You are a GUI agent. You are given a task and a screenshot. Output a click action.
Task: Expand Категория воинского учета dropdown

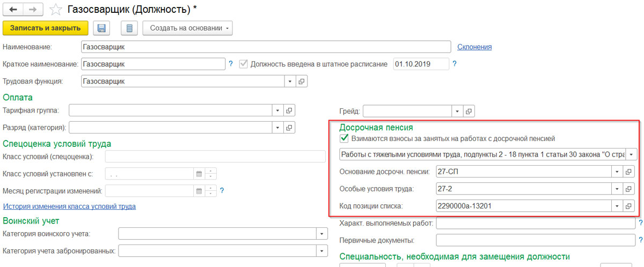[321, 233]
